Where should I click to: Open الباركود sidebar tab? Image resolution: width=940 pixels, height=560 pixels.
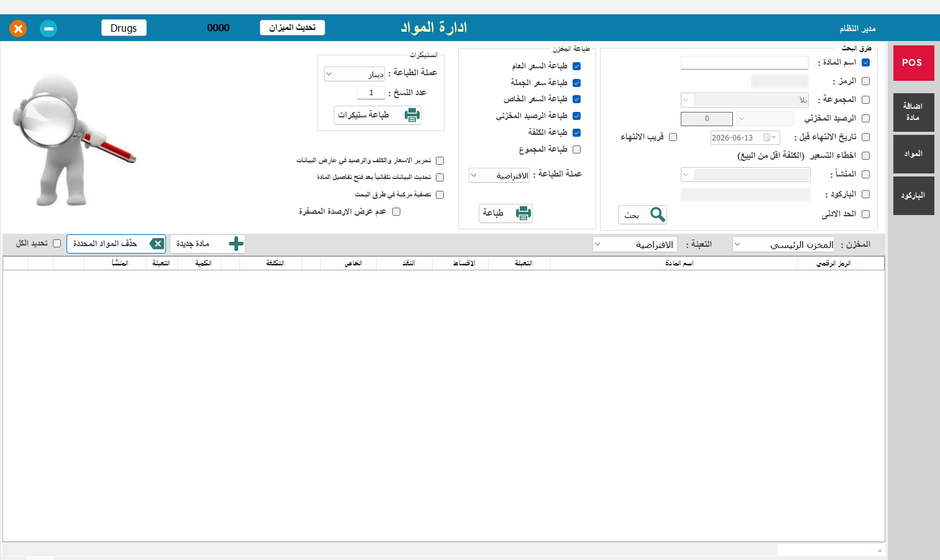[x=913, y=196]
